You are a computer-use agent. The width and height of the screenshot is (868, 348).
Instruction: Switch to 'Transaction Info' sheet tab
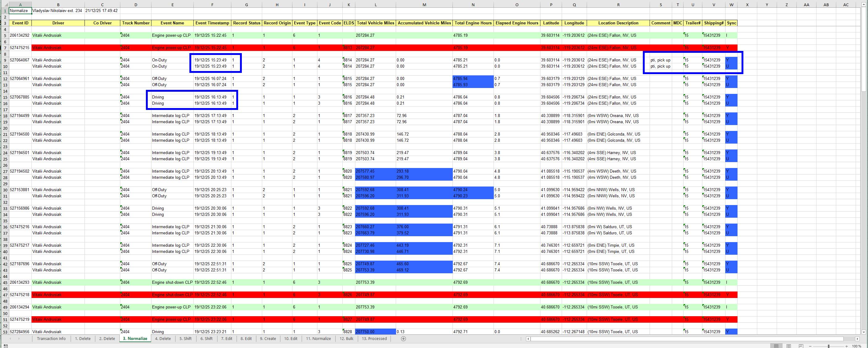point(51,338)
